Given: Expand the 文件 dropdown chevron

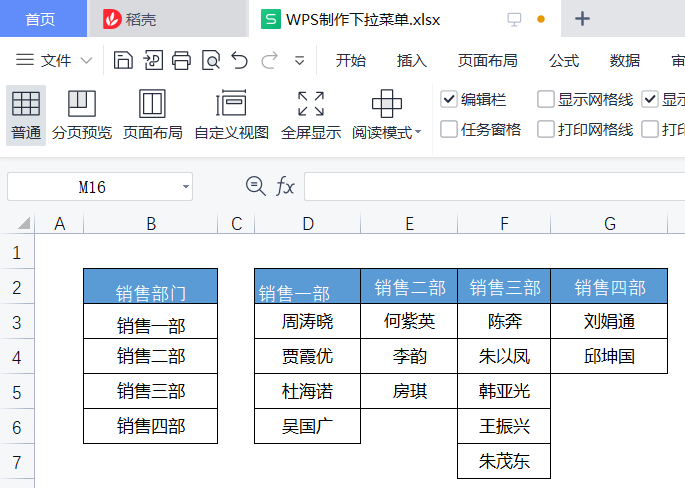Looking at the screenshot, I should 86,60.
